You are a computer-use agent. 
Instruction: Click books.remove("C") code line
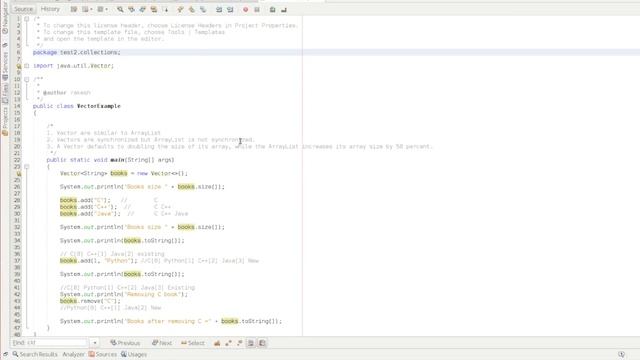[x=90, y=301]
